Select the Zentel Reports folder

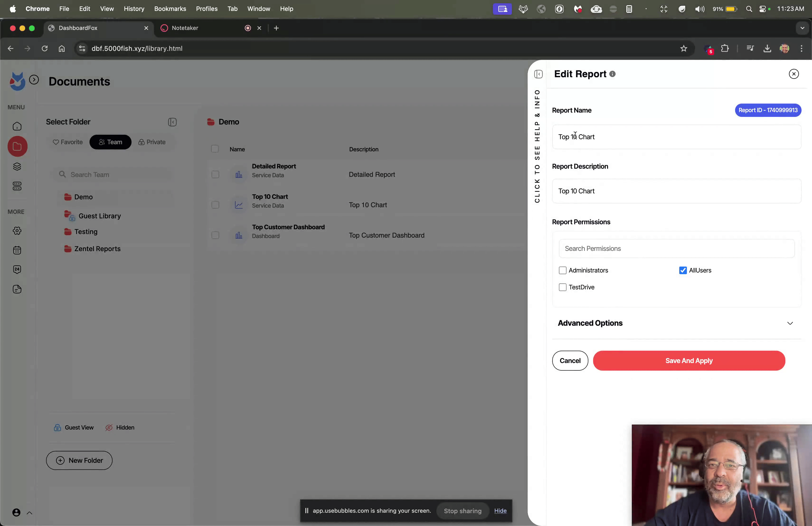(97, 249)
